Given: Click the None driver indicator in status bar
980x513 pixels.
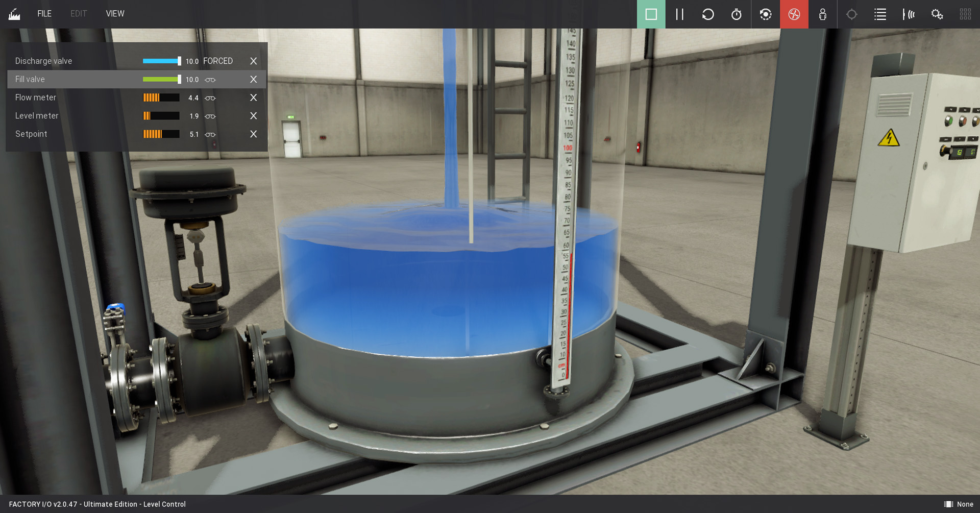Looking at the screenshot, I should coord(959,504).
